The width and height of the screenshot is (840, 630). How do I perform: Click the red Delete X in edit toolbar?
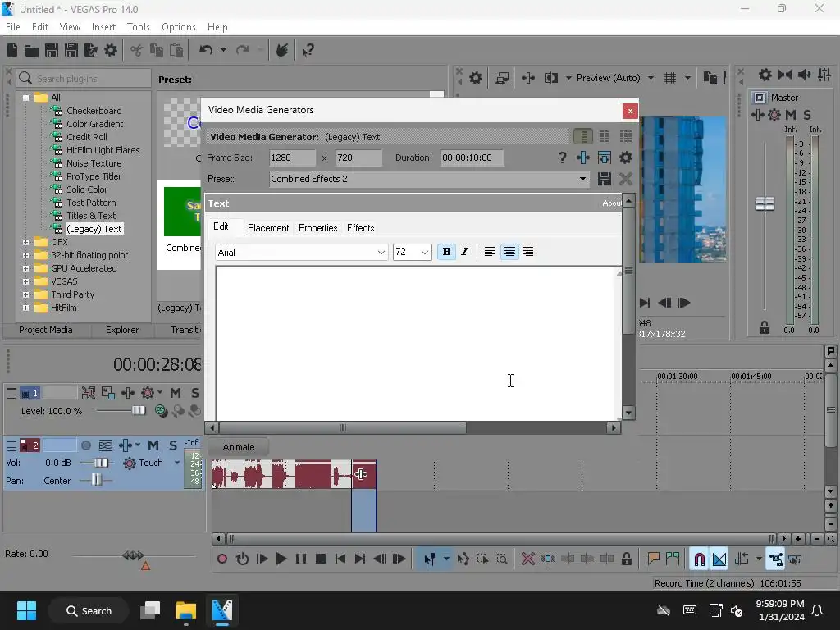(527, 559)
